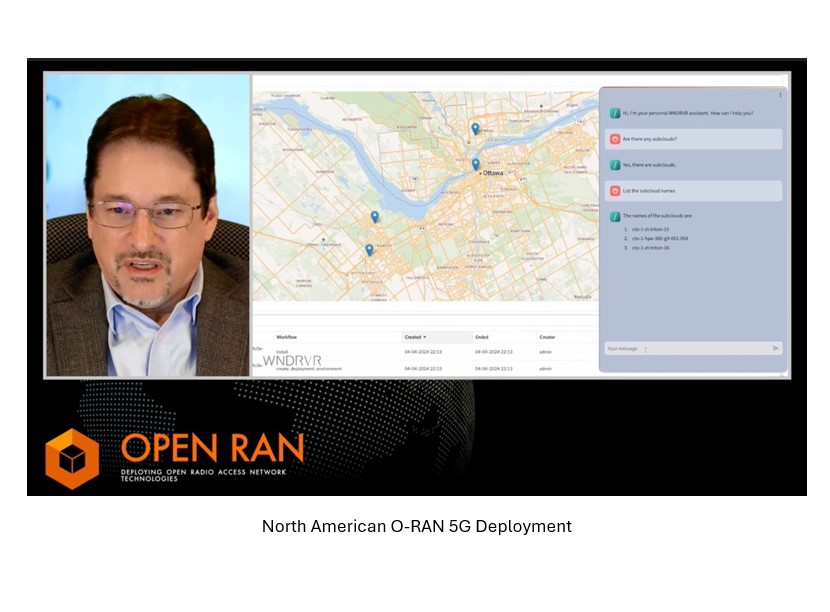Click the Creator column header
The height and width of the screenshot is (612, 830).
(x=547, y=337)
